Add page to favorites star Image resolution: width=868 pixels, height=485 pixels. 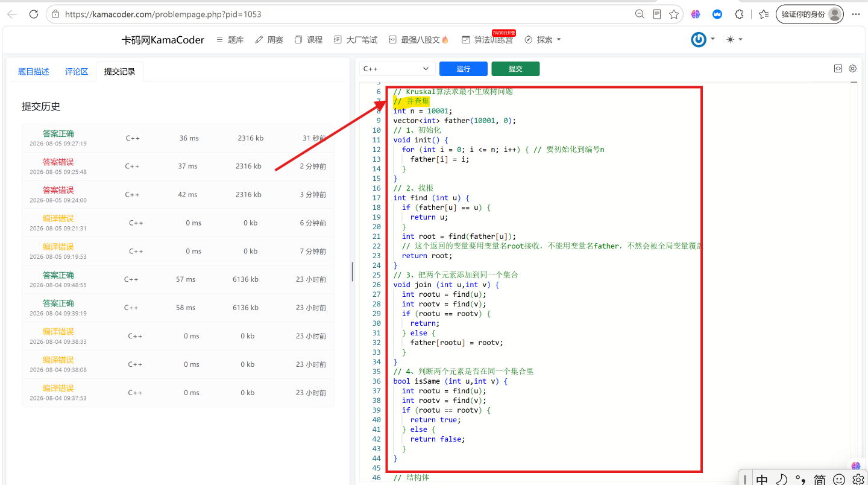click(674, 14)
